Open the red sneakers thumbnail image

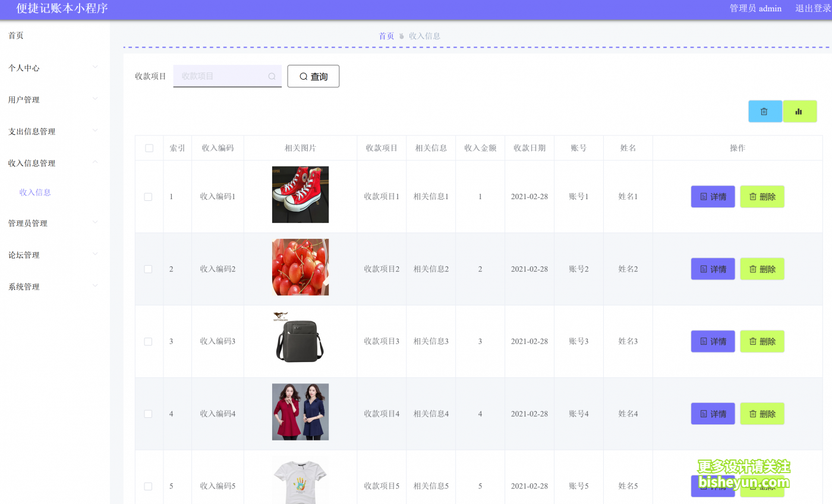300,194
